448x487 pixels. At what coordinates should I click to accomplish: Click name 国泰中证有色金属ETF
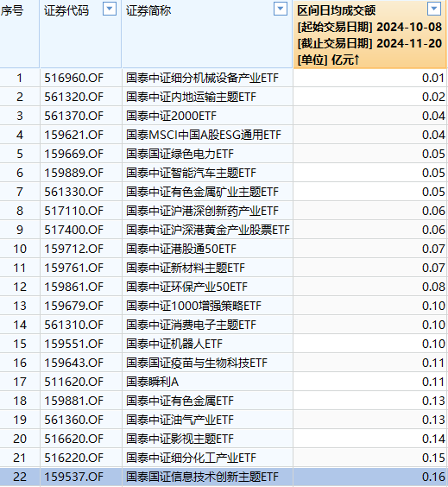tap(180, 401)
